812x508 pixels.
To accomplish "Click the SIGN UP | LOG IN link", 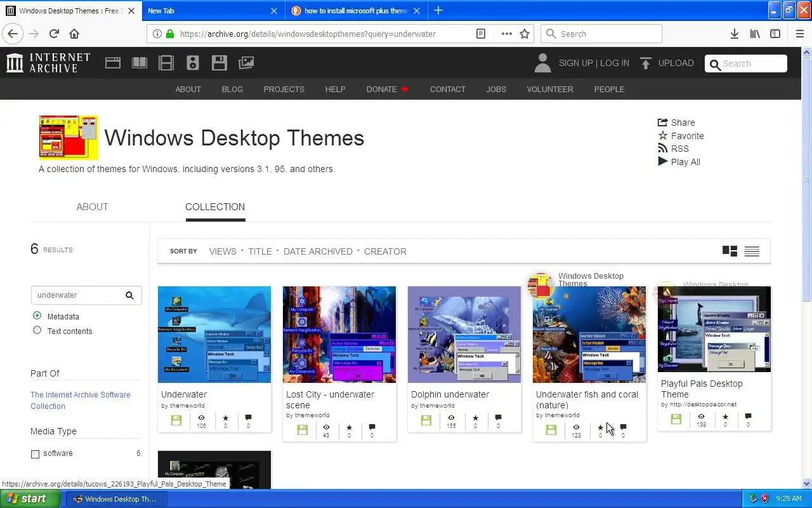I will pyautogui.click(x=594, y=63).
